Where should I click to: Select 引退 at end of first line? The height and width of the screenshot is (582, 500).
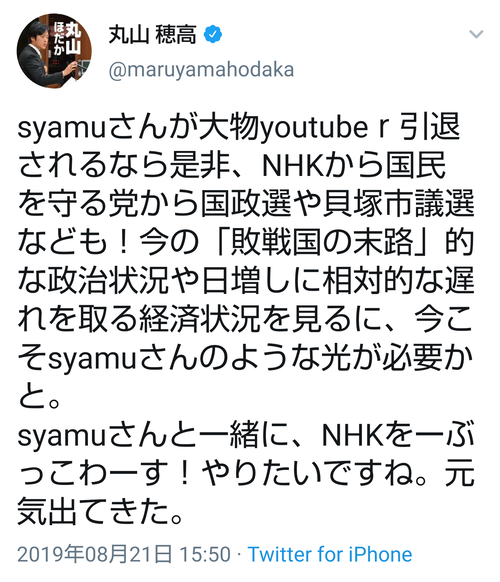pyautogui.click(x=430, y=127)
